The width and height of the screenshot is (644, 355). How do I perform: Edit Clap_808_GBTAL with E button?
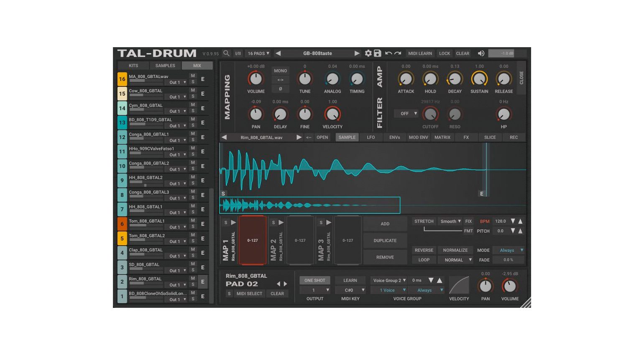coord(203,253)
